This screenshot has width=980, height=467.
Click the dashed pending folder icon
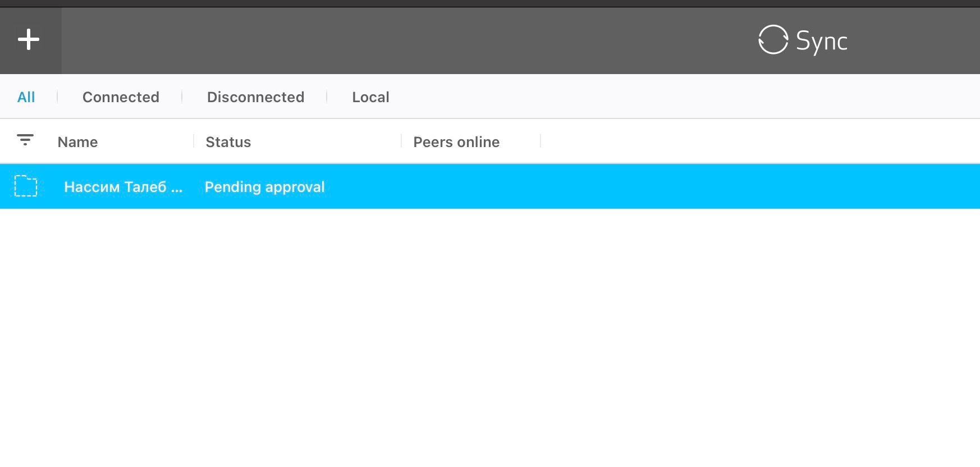click(26, 186)
